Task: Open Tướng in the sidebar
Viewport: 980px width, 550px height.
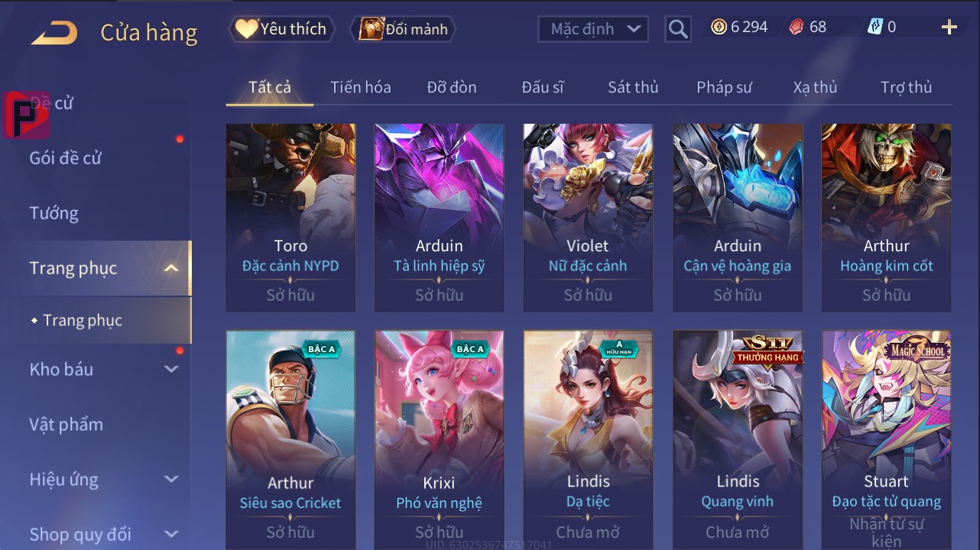Action: [54, 213]
